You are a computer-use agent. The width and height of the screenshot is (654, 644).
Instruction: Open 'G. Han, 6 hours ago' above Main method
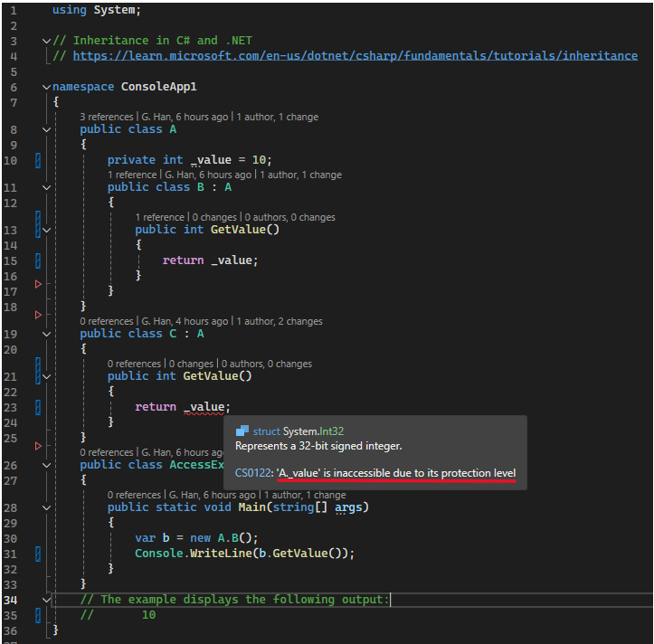tap(213, 495)
